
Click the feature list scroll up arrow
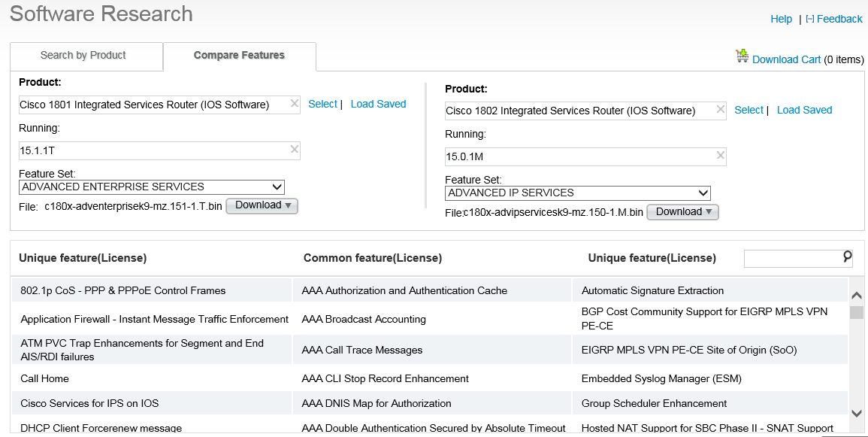857,295
